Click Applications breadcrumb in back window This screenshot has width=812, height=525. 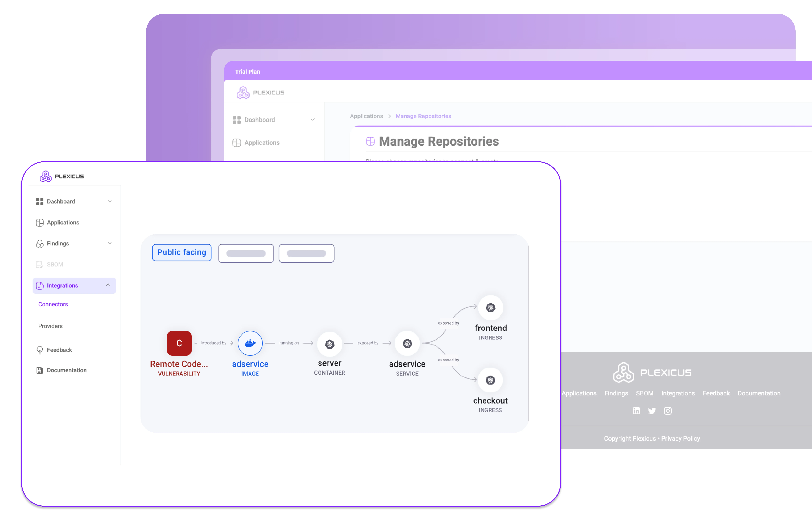pos(366,116)
